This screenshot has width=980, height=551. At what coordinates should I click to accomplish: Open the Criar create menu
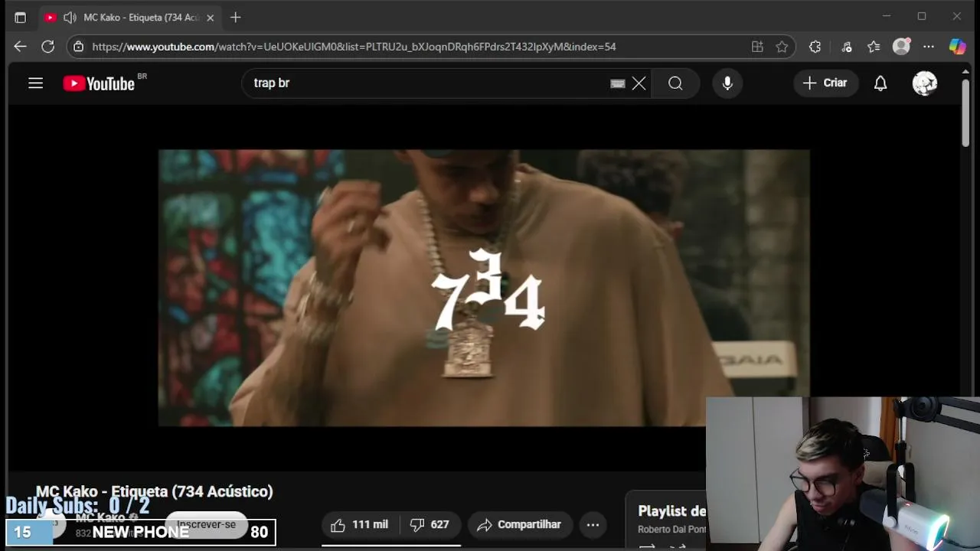(x=825, y=83)
